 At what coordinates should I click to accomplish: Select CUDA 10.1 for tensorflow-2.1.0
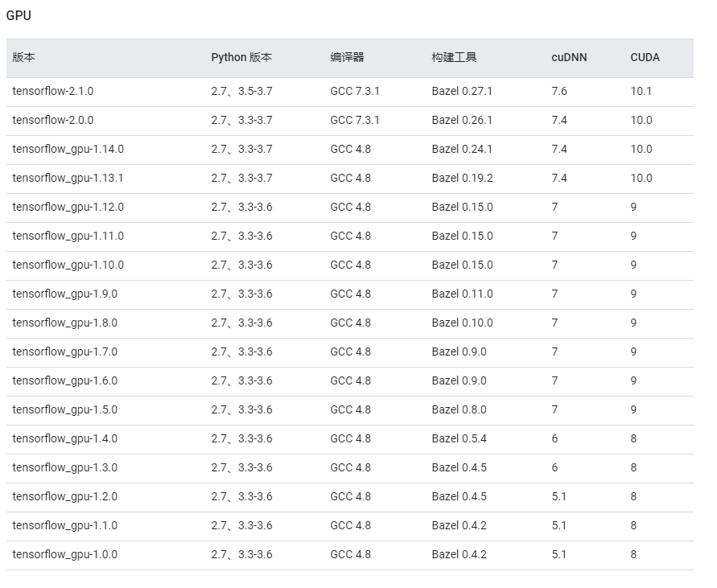click(x=641, y=91)
